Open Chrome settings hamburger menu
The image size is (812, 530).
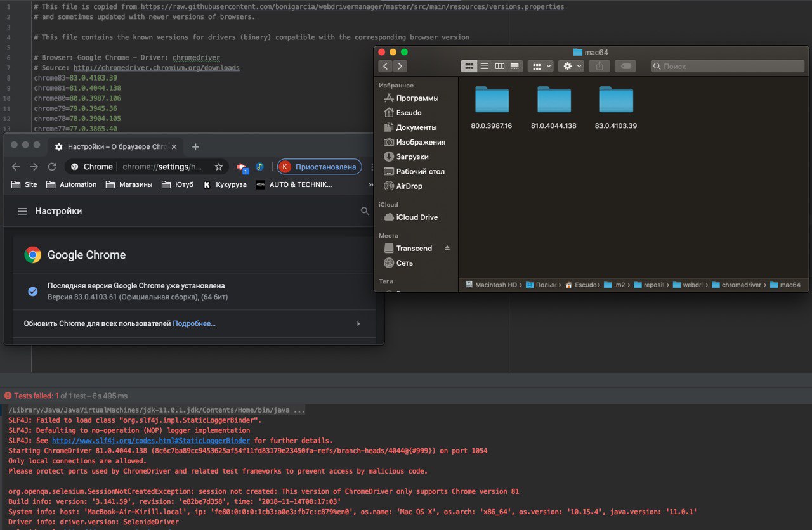click(22, 211)
